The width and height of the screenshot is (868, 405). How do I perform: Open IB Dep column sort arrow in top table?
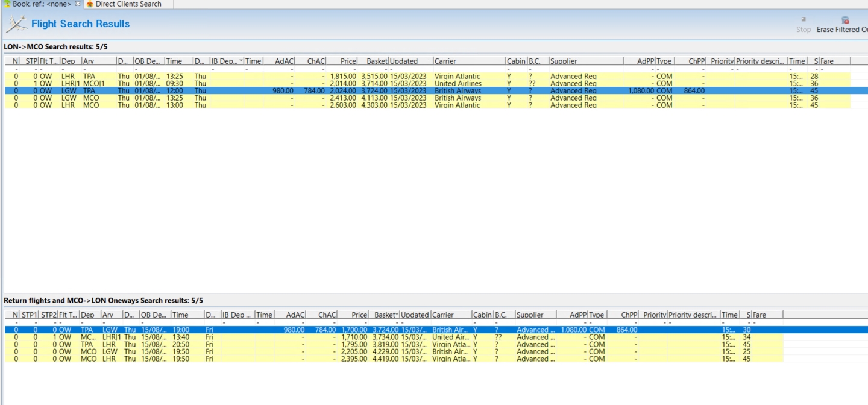point(241,61)
